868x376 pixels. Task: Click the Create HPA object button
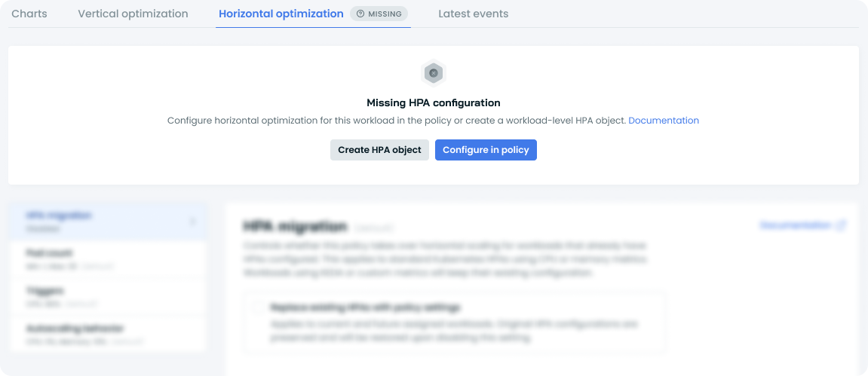point(380,150)
